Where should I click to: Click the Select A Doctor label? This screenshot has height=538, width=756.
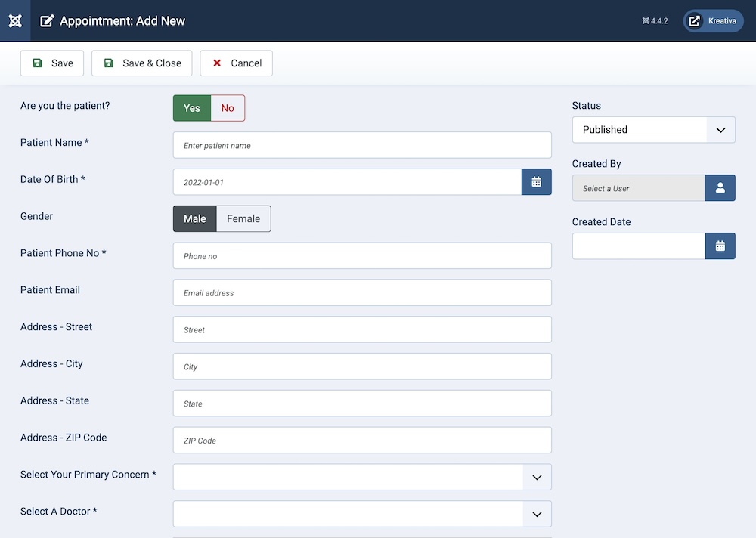coord(59,511)
